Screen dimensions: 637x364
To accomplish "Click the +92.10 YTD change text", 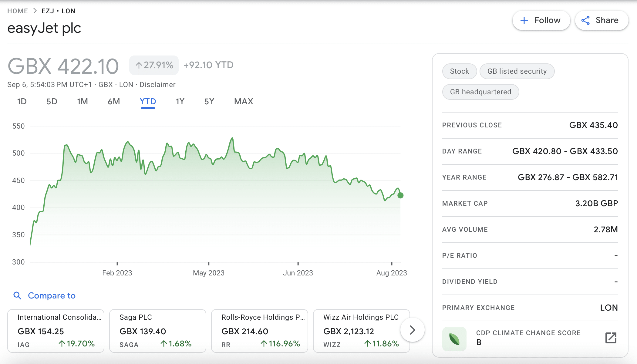I will (209, 65).
